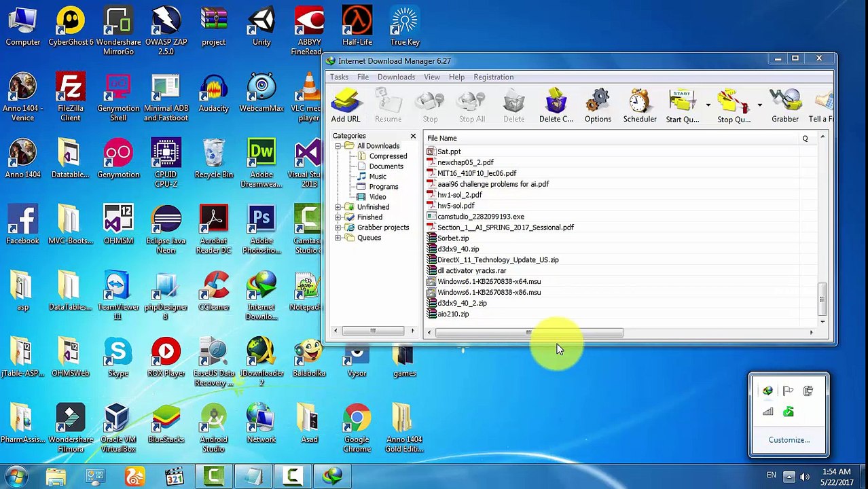Open Google Chrome desktop shortcut
The height and width of the screenshot is (489, 868).
(357, 428)
